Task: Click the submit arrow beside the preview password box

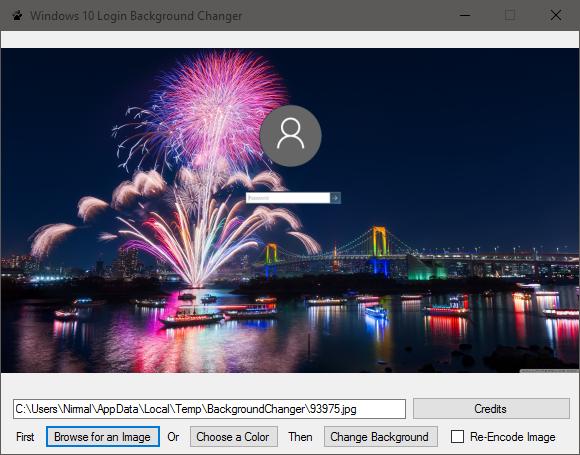Action: (x=335, y=198)
